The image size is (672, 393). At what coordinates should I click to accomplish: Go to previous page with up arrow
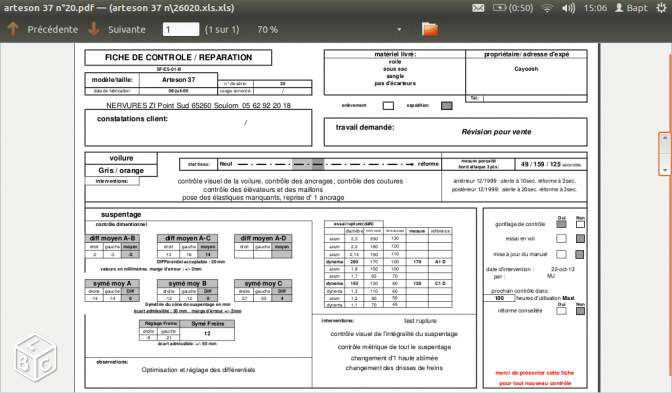point(13,29)
